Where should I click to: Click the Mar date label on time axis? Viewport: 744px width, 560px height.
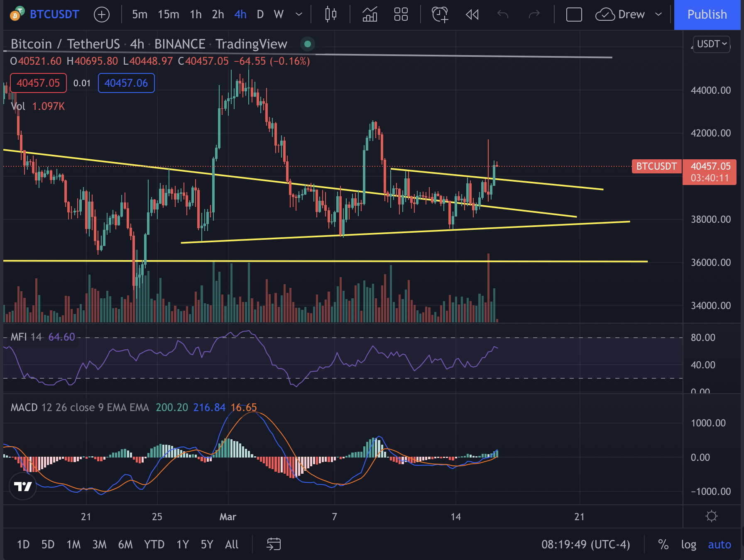point(228,517)
